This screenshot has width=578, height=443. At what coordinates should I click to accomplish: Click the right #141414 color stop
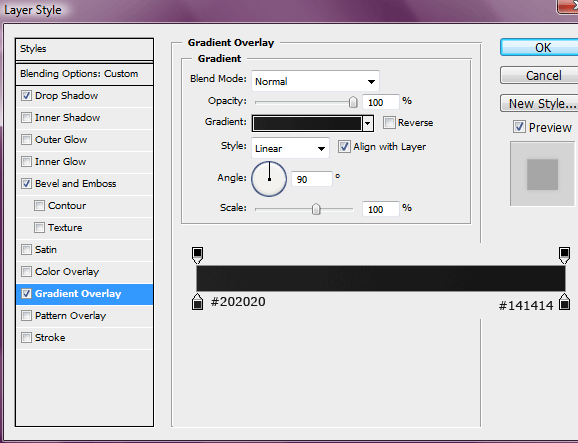point(564,301)
